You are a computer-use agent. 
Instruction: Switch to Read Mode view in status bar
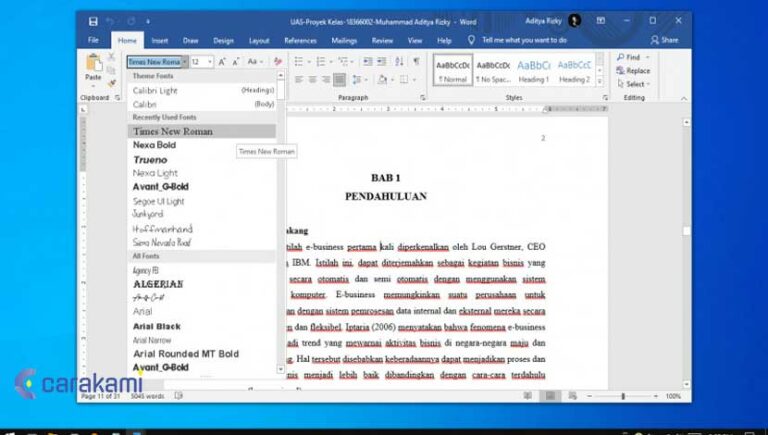pyautogui.click(x=526, y=396)
